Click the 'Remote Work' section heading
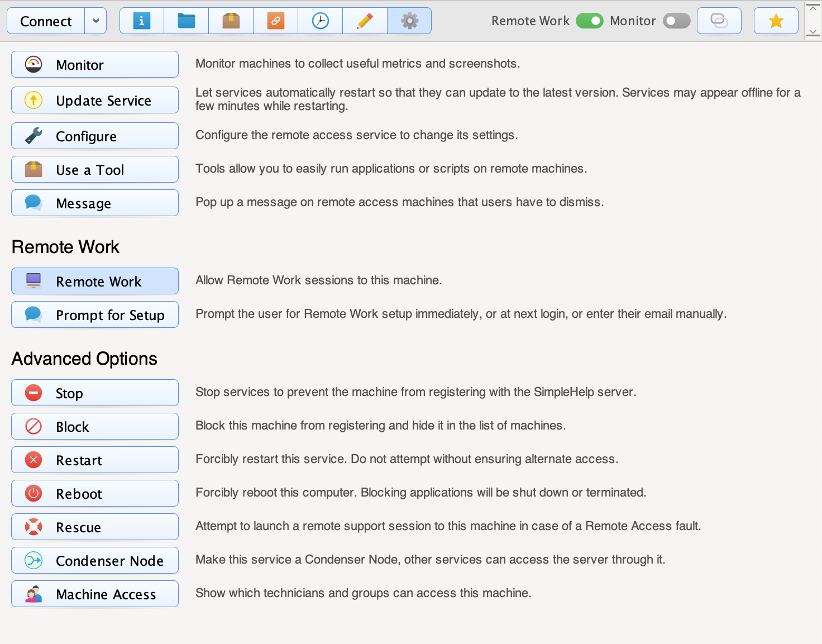822x644 pixels. pos(65,247)
